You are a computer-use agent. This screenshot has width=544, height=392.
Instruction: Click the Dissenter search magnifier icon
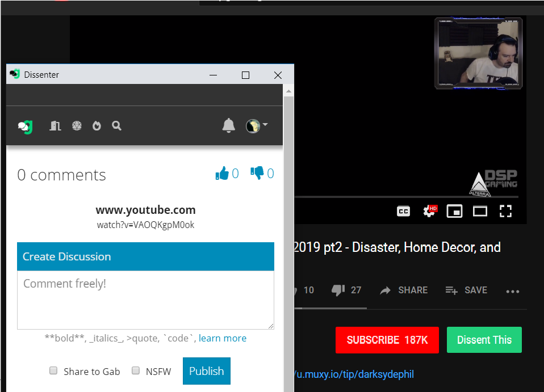point(116,125)
